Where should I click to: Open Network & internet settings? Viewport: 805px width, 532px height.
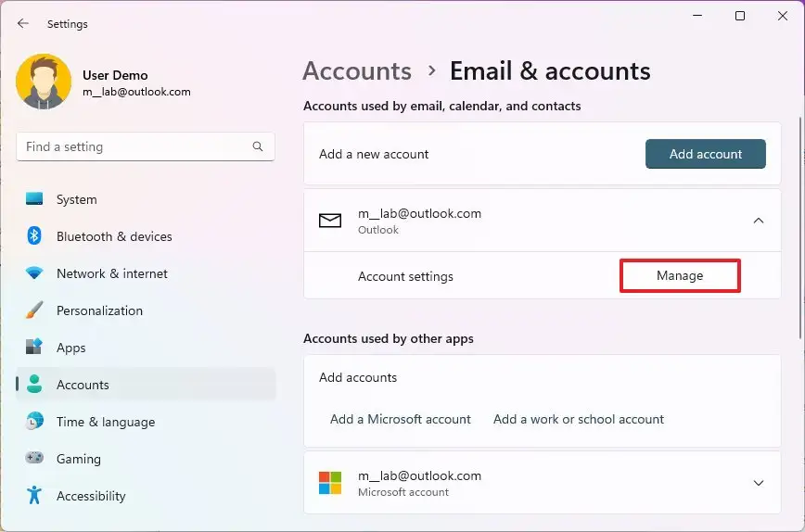pyautogui.click(x=146, y=272)
